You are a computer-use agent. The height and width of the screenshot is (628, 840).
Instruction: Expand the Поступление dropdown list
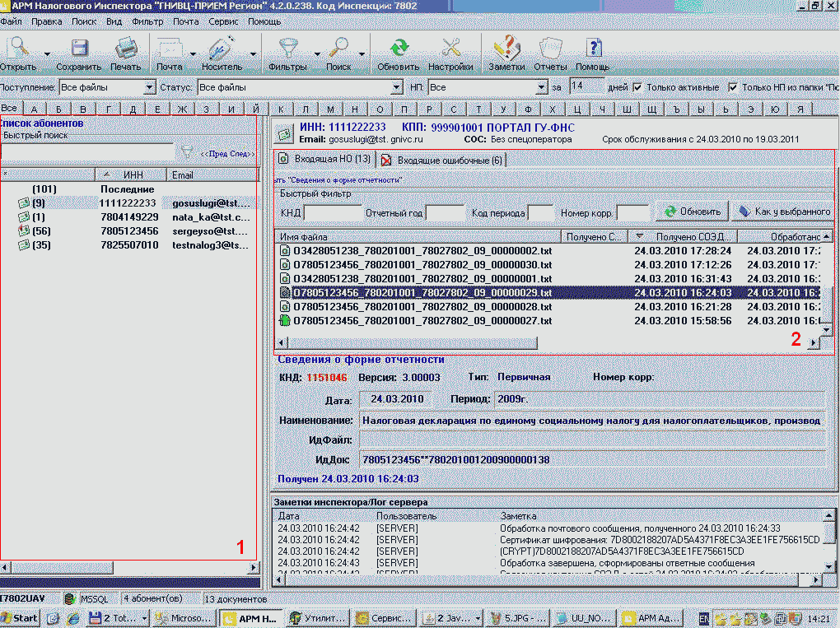pyautogui.click(x=149, y=87)
